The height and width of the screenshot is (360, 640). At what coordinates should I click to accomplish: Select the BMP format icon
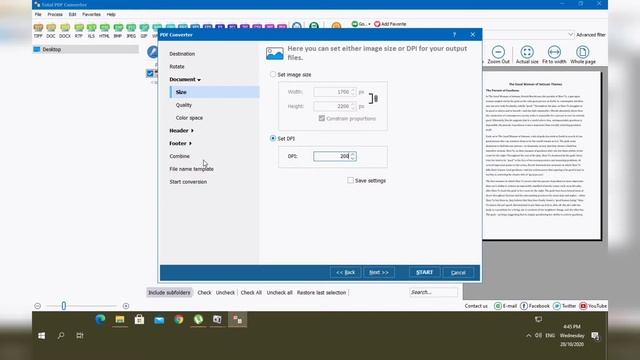[118, 31]
